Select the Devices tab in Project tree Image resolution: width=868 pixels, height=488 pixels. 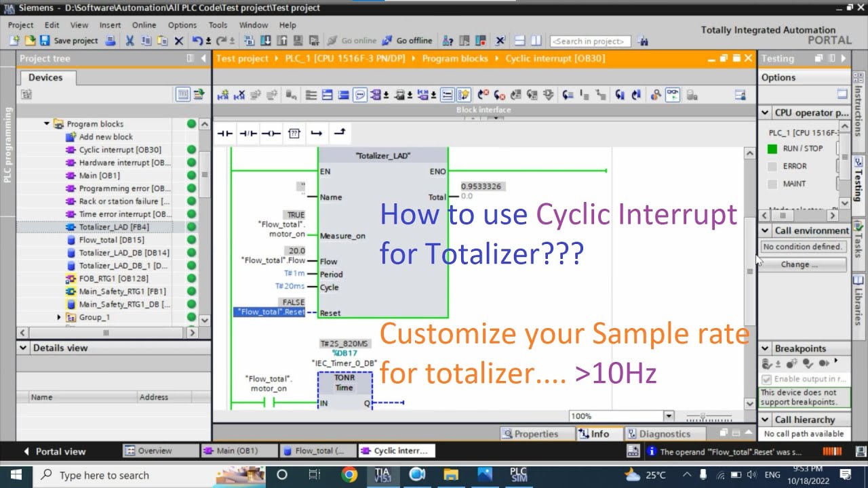45,77
